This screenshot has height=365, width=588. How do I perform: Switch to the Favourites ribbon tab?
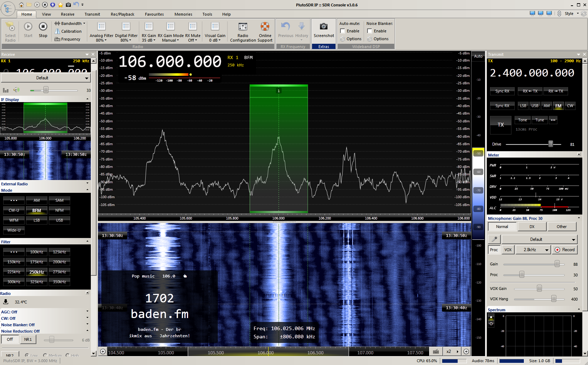pos(154,14)
